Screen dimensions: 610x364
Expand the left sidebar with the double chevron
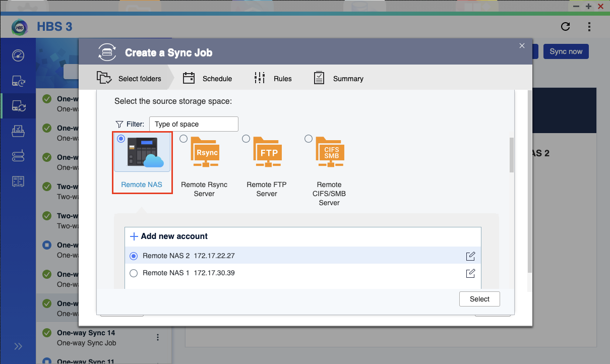pos(18,346)
